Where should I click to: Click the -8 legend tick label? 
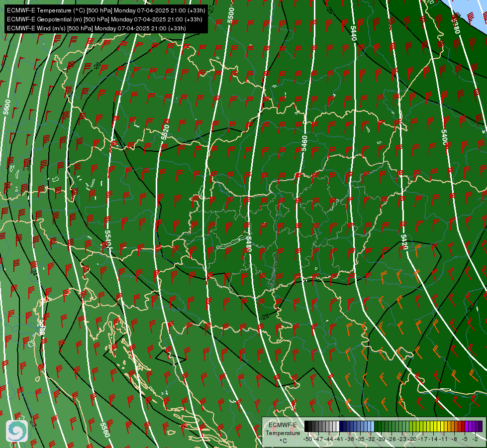pyautogui.click(x=455, y=439)
